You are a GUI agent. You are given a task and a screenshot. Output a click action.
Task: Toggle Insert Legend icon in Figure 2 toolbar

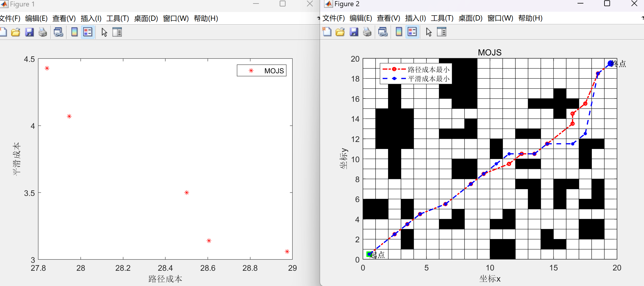tap(412, 32)
